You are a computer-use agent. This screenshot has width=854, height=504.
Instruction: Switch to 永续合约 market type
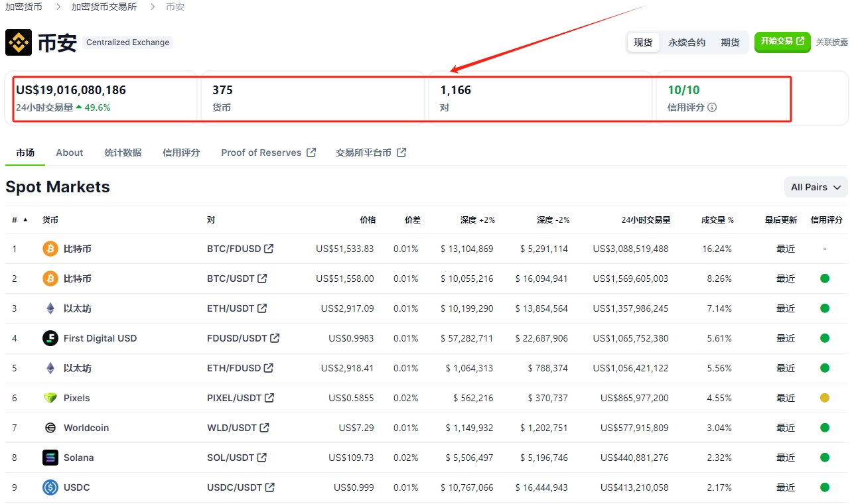(687, 42)
